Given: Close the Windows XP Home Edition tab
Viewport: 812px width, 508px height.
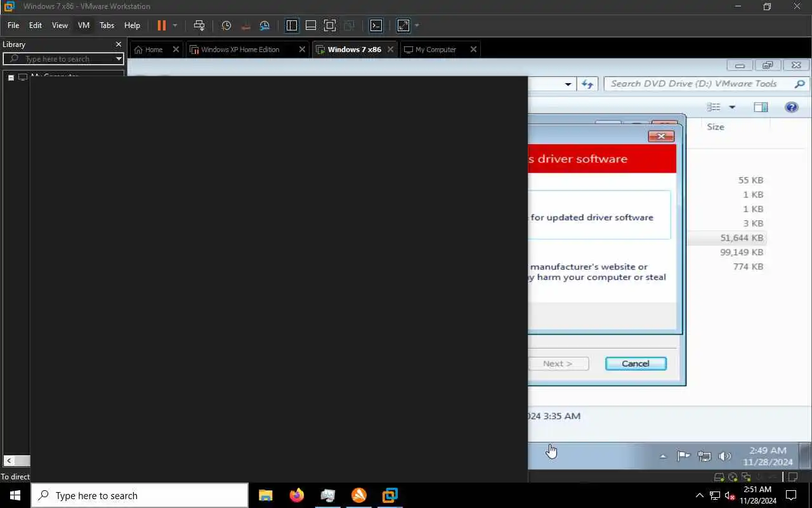Looking at the screenshot, I should pyautogui.click(x=302, y=50).
